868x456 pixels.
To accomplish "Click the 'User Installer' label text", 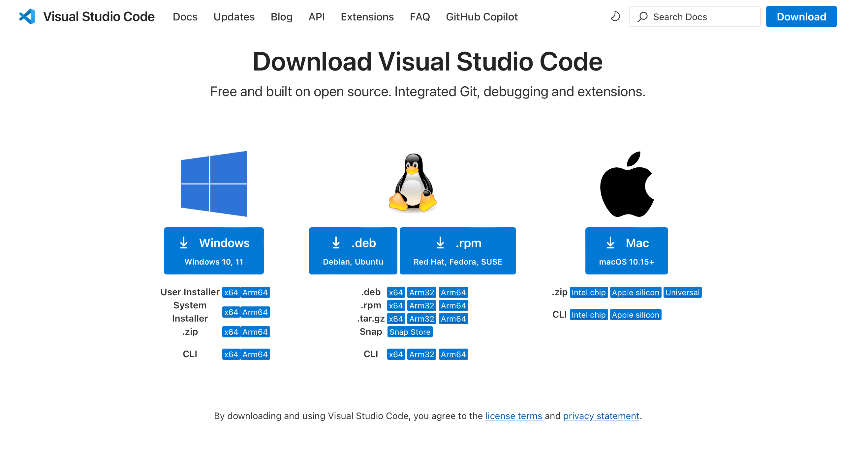I will tap(190, 292).
